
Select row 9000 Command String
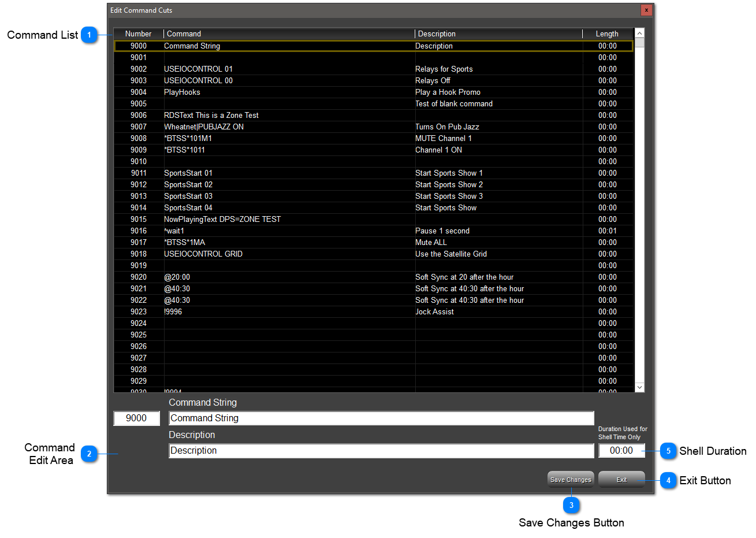click(374, 46)
